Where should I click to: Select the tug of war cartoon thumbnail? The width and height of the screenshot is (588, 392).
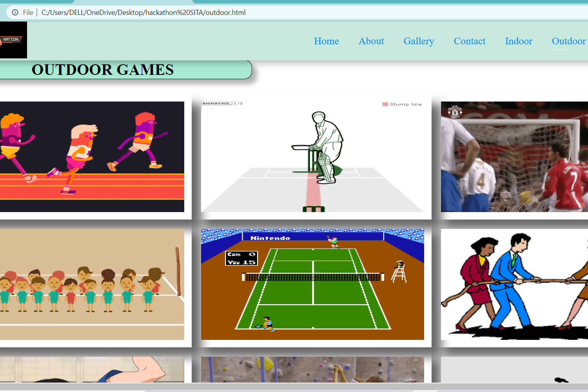pos(514,284)
